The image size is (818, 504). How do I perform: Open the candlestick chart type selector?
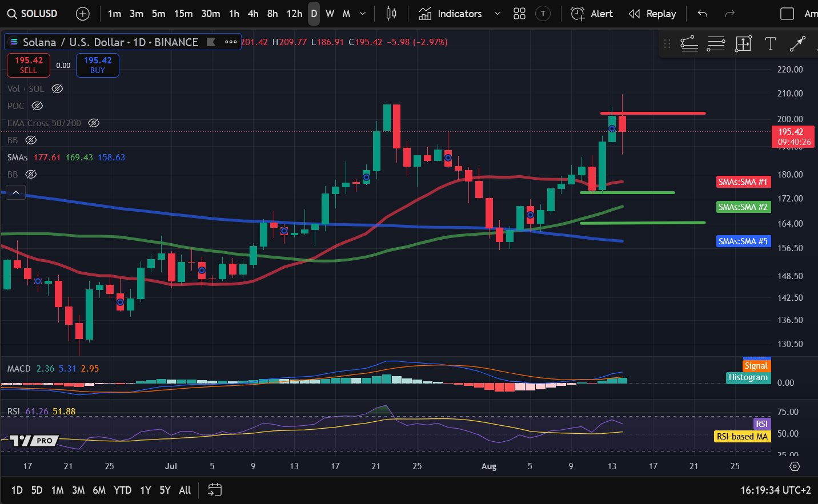(x=391, y=14)
